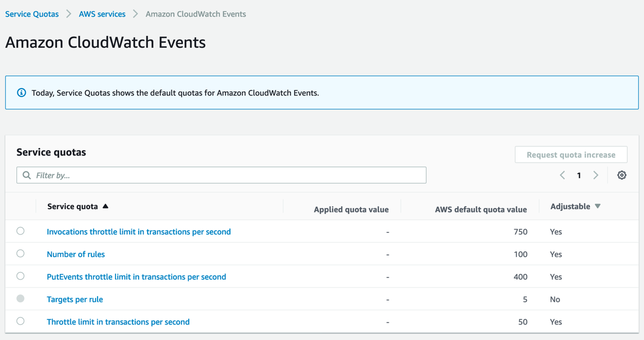Click the Adjustable column header label
Screen dimensions: 644x340
[x=570, y=206]
